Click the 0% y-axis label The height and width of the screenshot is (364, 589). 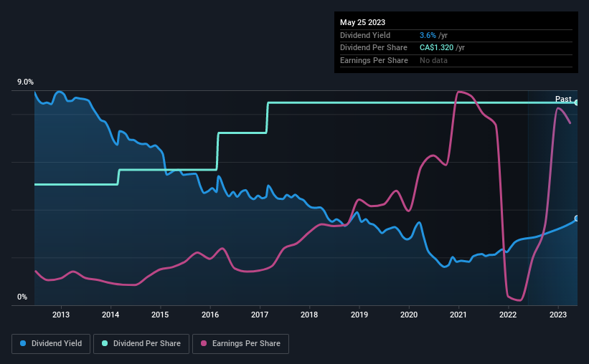click(22, 297)
